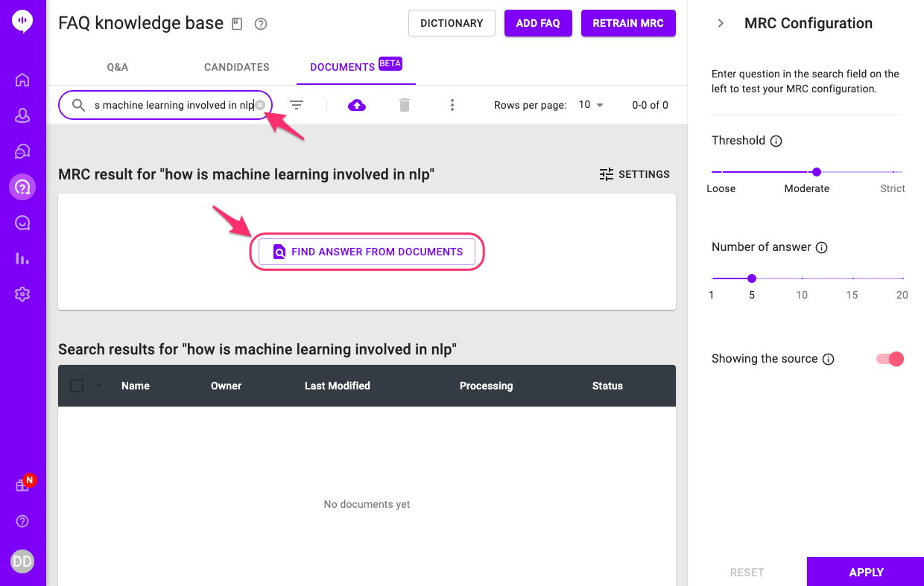Check the select-all documents checkbox

click(x=77, y=386)
